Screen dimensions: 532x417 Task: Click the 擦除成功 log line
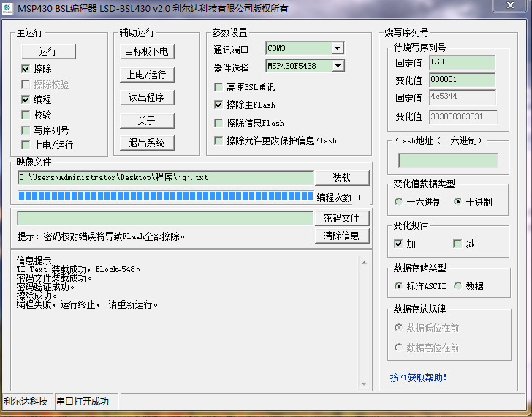coord(37,296)
